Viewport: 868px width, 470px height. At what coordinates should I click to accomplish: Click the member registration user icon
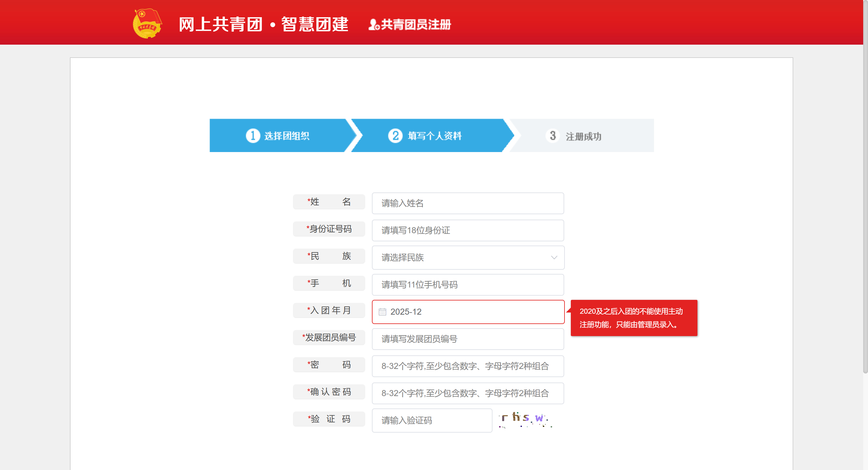pyautogui.click(x=373, y=25)
